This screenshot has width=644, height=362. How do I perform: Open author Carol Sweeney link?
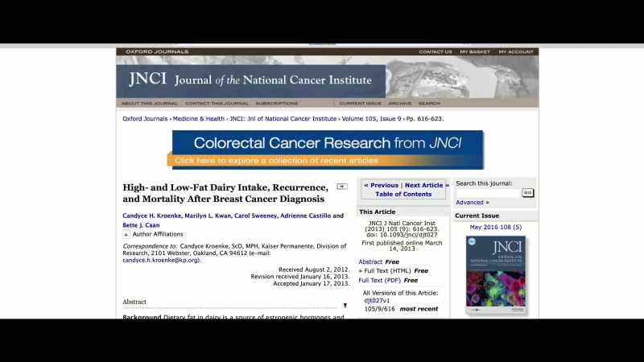255,216
